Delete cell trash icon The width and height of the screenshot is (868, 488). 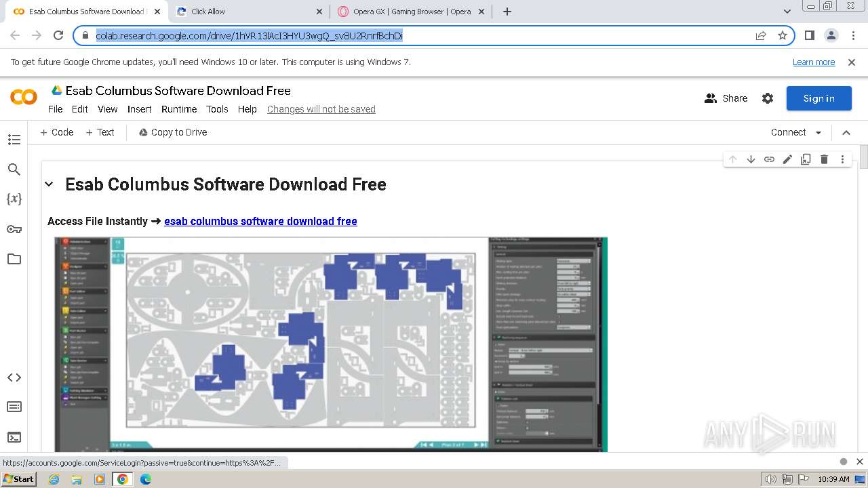tap(824, 159)
